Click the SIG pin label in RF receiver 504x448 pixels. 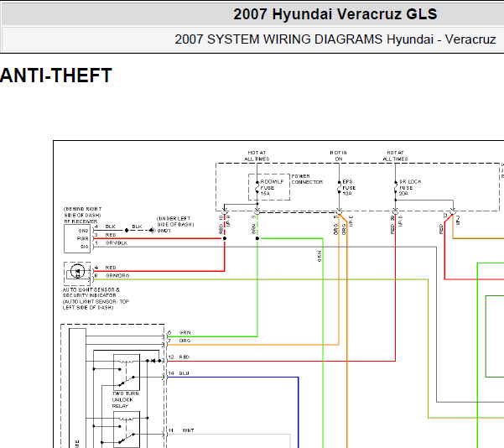[84, 247]
